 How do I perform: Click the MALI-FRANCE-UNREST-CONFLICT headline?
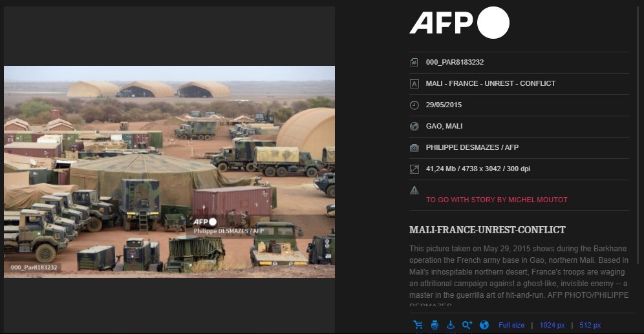tap(487, 230)
